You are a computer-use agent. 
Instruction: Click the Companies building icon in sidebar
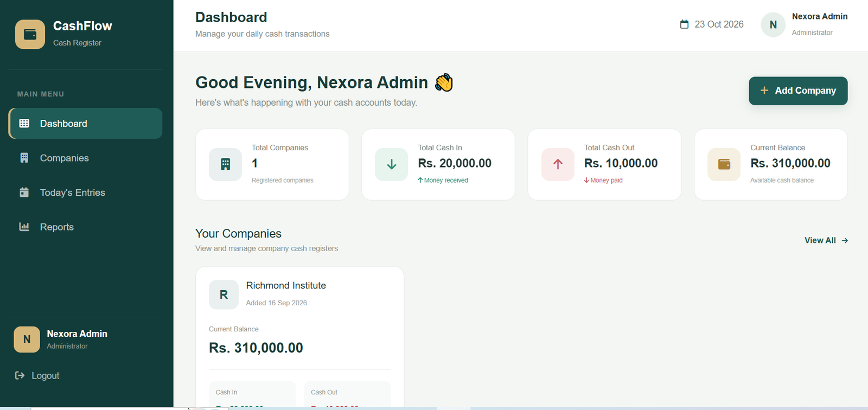coord(24,158)
